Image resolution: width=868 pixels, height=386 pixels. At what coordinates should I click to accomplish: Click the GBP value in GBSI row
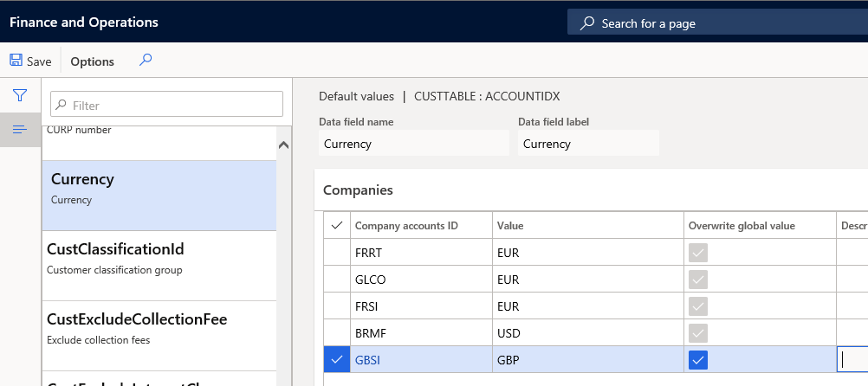[588, 361]
